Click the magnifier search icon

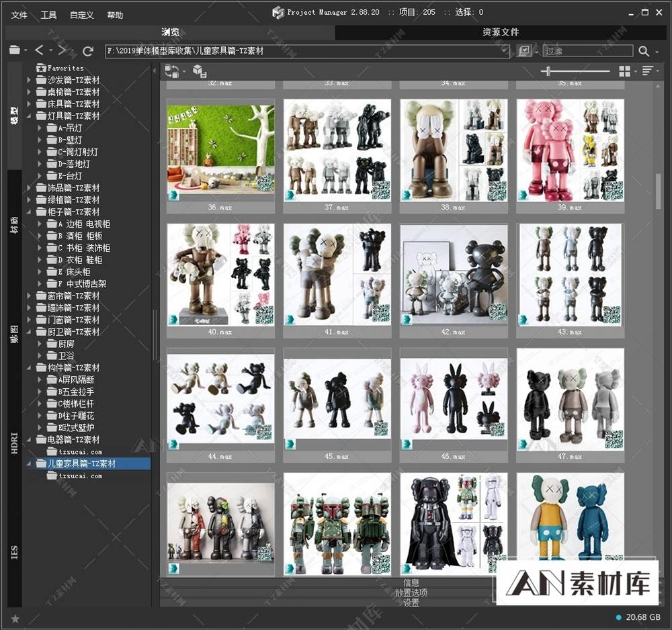643,51
